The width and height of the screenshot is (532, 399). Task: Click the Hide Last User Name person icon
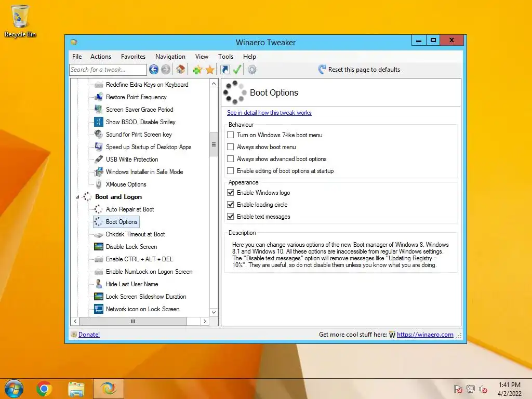click(x=98, y=284)
